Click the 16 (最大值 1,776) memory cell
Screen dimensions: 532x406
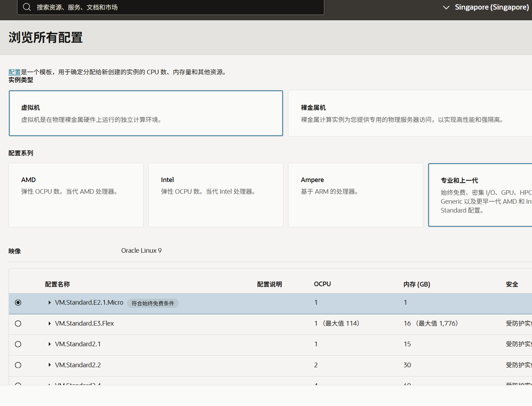(432, 324)
